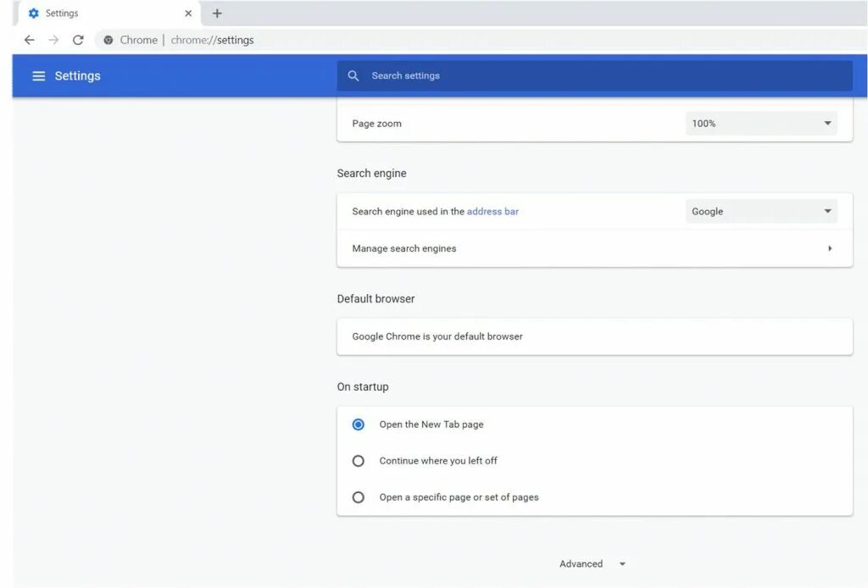Click Manage search engines label
Viewport: 868px width, 588px height.
(x=404, y=248)
